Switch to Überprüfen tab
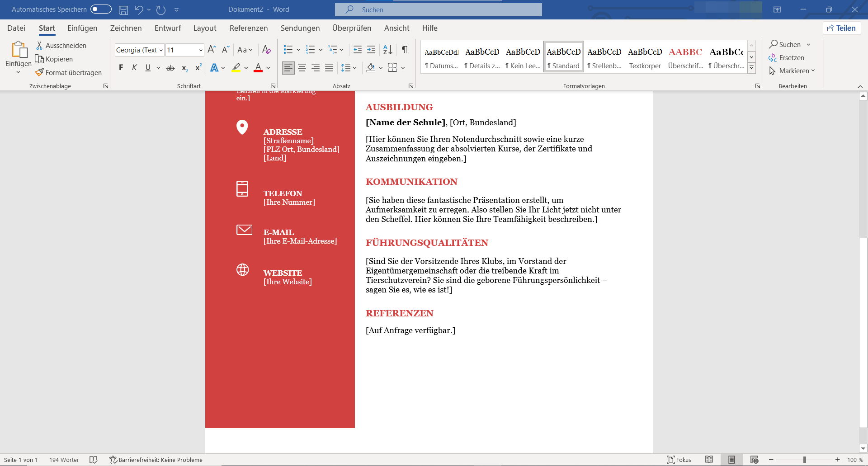The width and height of the screenshot is (868, 466). click(x=352, y=28)
